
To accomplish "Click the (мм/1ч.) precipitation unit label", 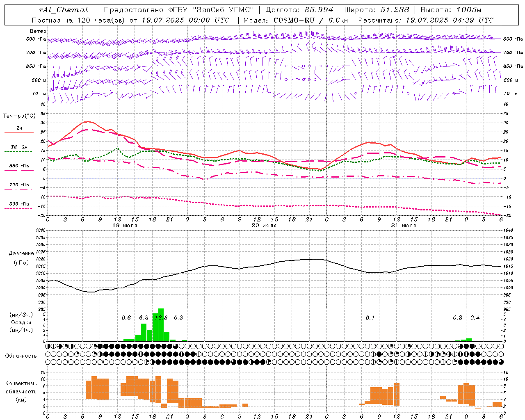I will coord(21,330).
